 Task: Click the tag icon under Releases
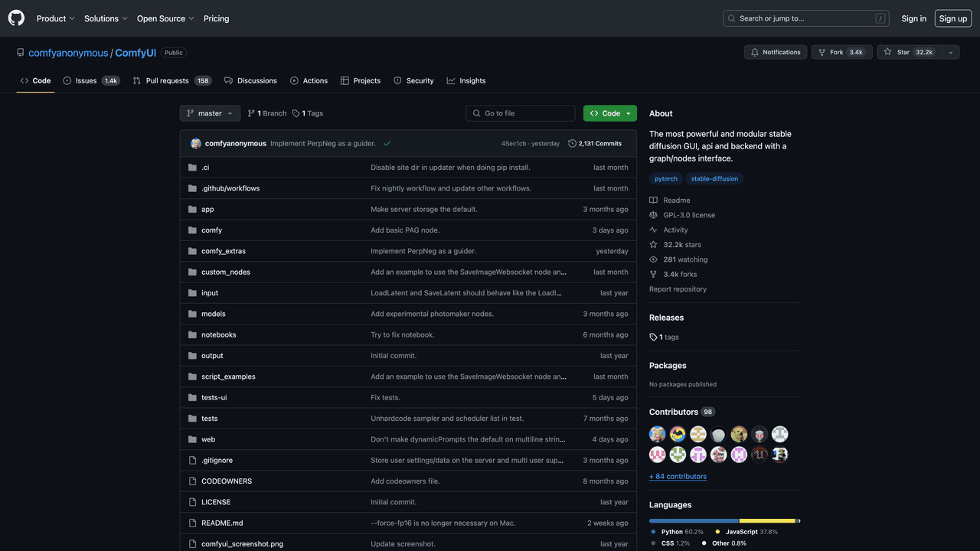pos(653,337)
